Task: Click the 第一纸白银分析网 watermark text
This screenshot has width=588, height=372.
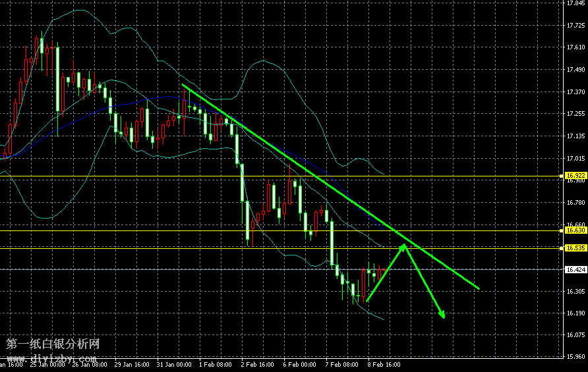Action: 53,344
